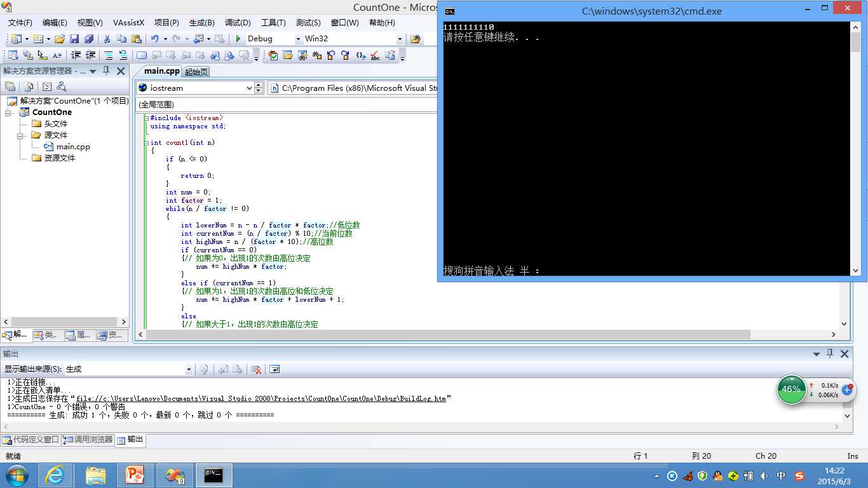Screen dimensions: 868x488
Task: Click the editor horizontal scrollbar
Action: [445, 334]
